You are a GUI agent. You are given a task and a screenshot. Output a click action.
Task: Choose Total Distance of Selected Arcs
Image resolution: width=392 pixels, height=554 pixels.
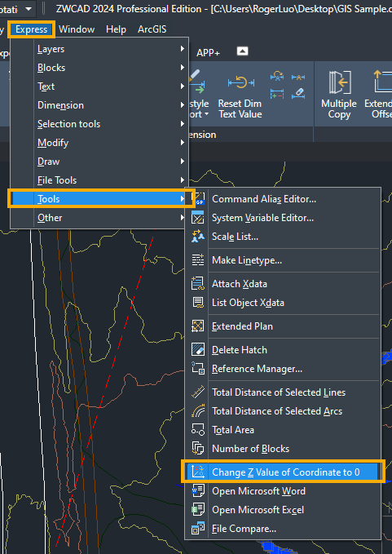[x=283, y=411]
